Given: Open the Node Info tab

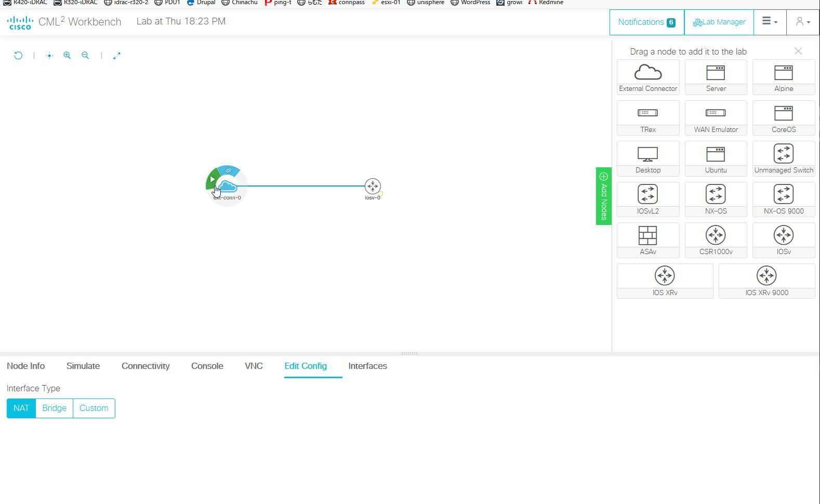Looking at the screenshot, I should point(26,366).
